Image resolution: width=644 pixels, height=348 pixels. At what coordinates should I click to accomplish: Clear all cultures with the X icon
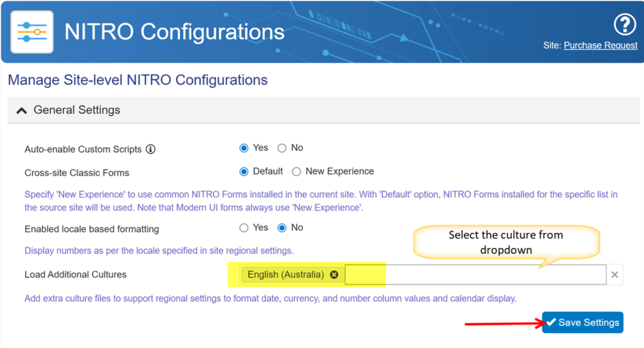[615, 275]
